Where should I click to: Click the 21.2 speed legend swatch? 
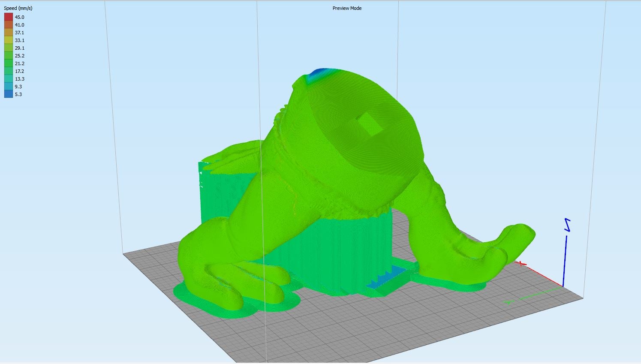(x=9, y=63)
